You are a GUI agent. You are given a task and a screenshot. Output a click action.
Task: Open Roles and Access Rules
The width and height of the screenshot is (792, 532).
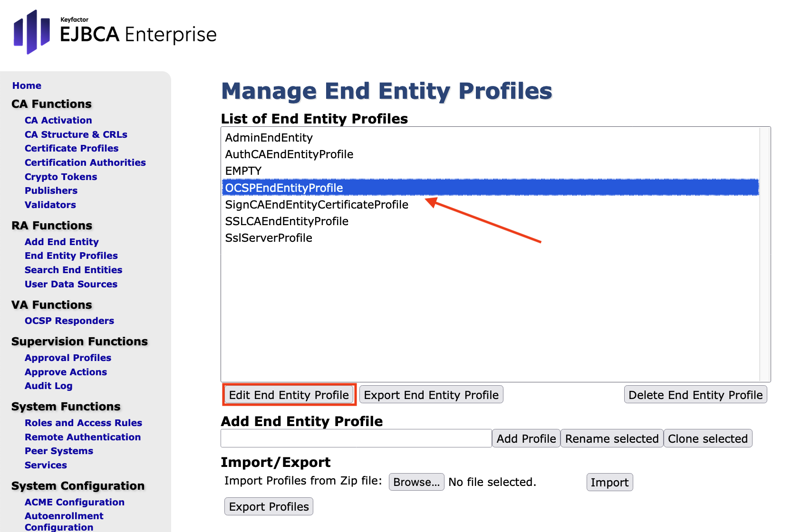pos(83,423)
